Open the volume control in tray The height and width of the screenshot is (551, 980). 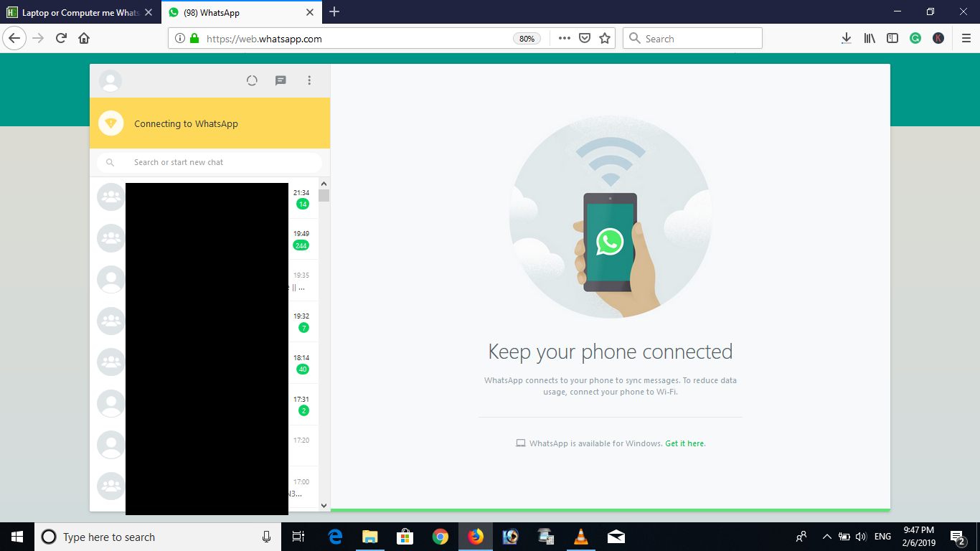click(x=861, y=537)
